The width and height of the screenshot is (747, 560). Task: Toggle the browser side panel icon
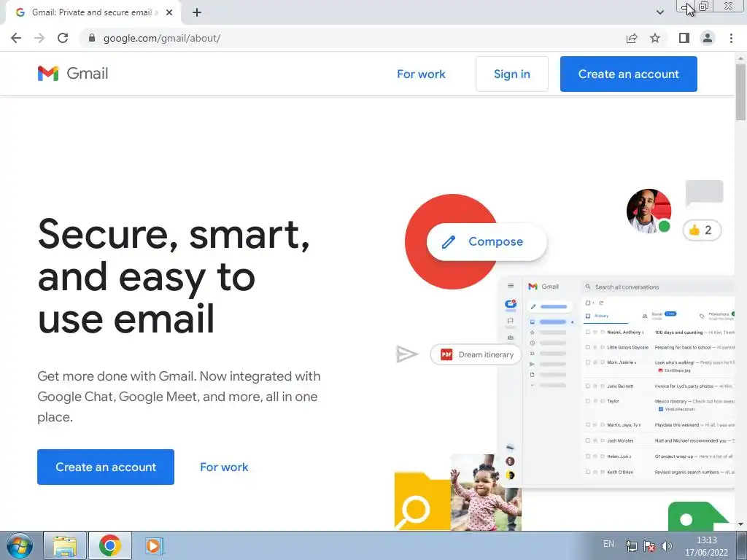point(684,38)
